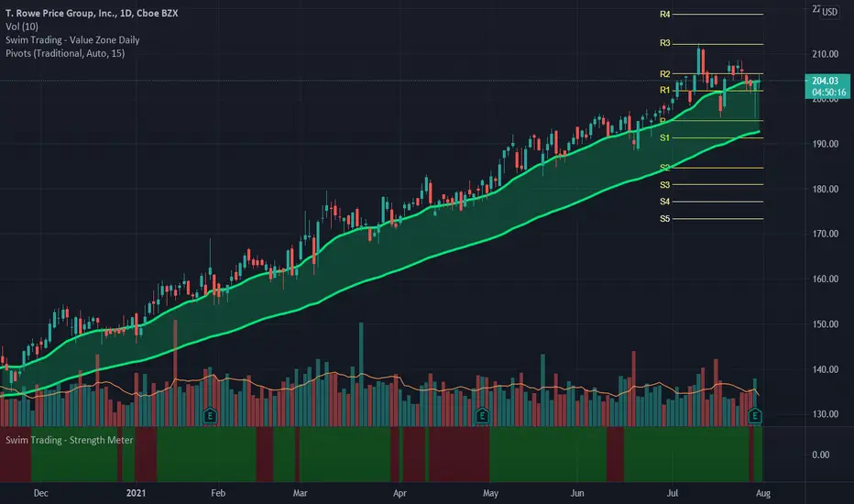Click the Mar label on time axis
This screenshot has width=854, height=504.
(x=301, y=493)
